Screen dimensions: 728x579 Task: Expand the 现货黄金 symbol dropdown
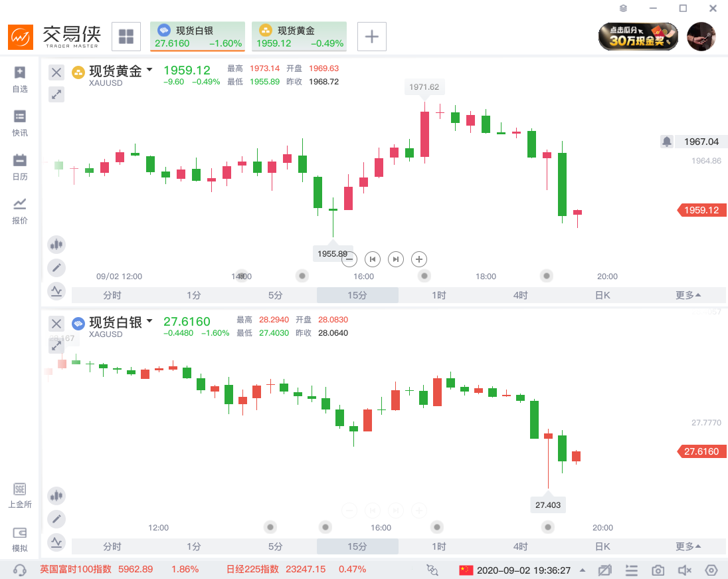pos(149,70)
